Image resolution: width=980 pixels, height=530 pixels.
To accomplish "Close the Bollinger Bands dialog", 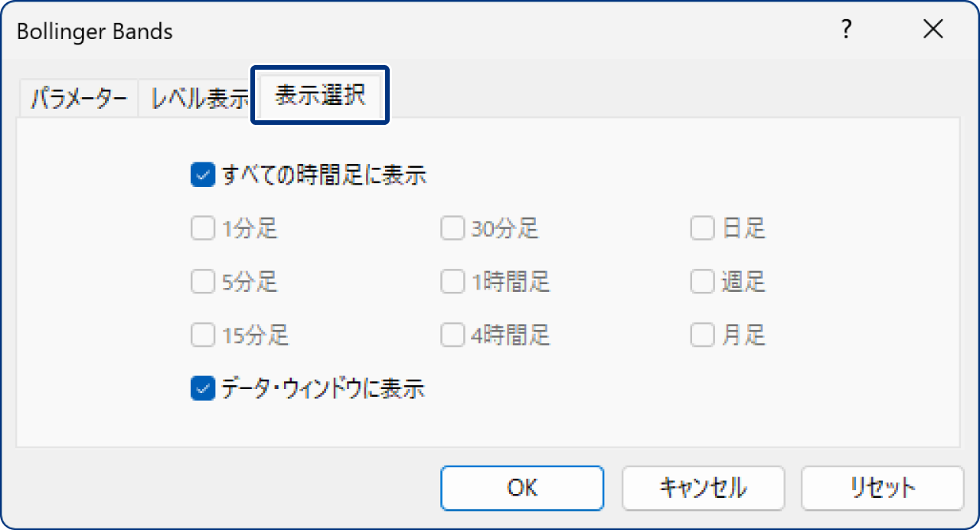I will (x=933, y=29).
